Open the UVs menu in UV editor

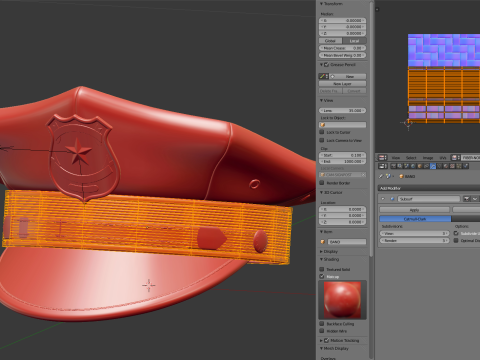pos(443,158)
